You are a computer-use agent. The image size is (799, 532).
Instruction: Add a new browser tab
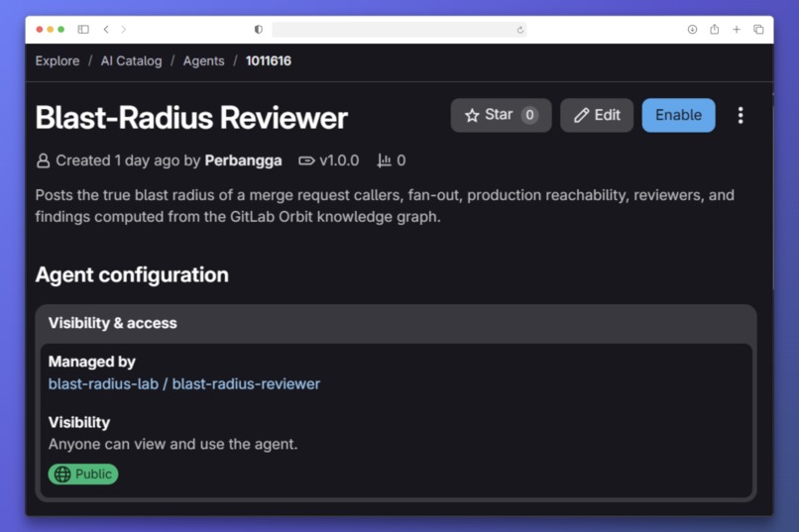pyautogui.click(x=737, y=30)
